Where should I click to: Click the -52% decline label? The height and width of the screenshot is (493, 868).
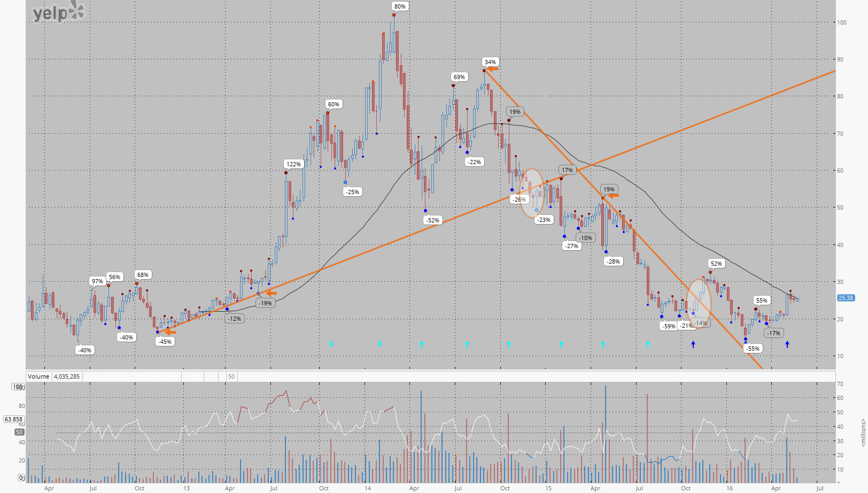coord(432,220)
